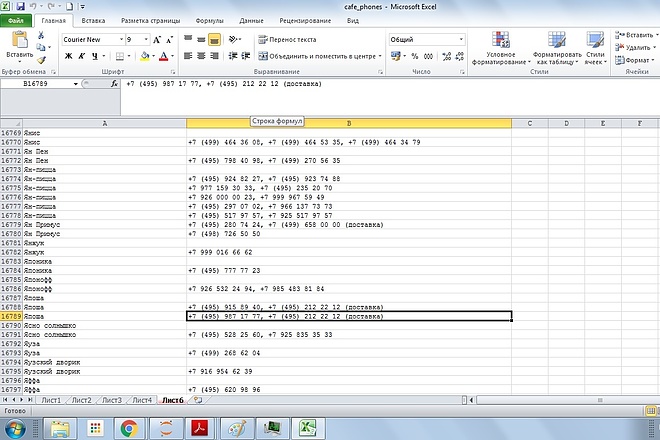Click Вставить cells insert button
The image size is (660, 440).
pyautogui.click(x=636, y=35)
